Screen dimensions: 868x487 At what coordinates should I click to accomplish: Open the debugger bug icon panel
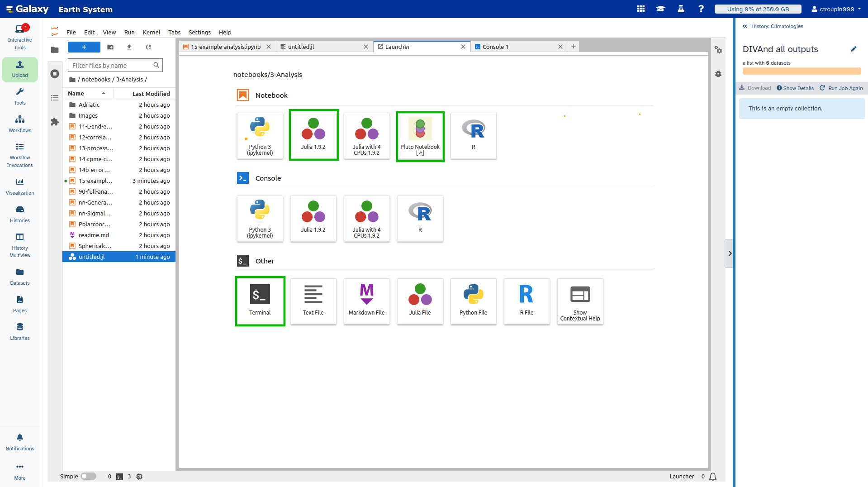point(718,74)
